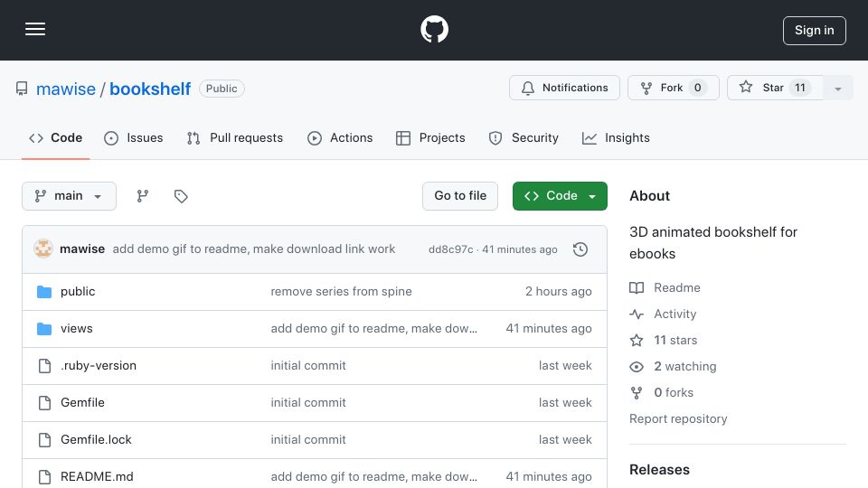The width and height of the screenshot is (868, 488).
Task: Click '3D animated bookshelf for ebooks' description
Action: click(x=713, y=243)
